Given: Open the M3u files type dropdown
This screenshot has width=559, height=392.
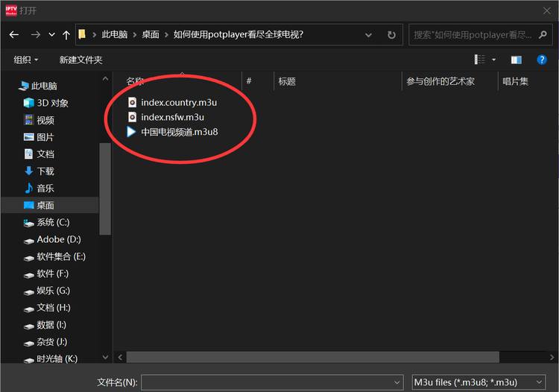Looking at the screenshot, I should (x=479, y=382).
